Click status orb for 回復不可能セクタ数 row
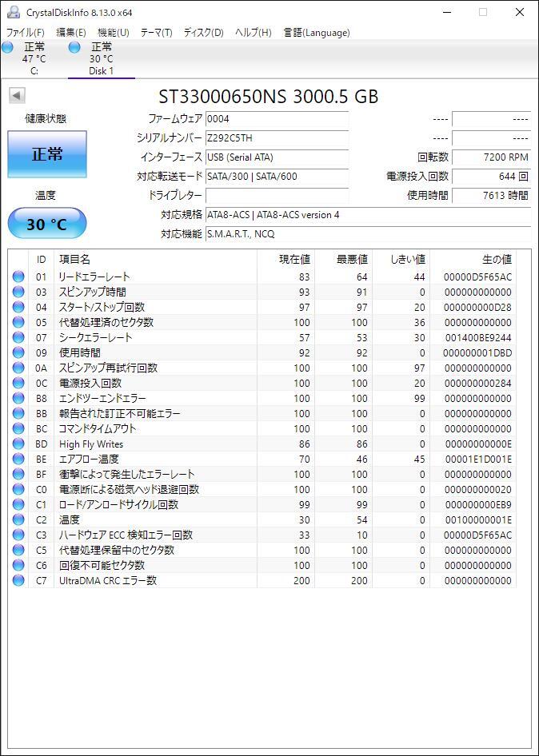The height and width of the screenshot is (756, 539). point(18,565)
